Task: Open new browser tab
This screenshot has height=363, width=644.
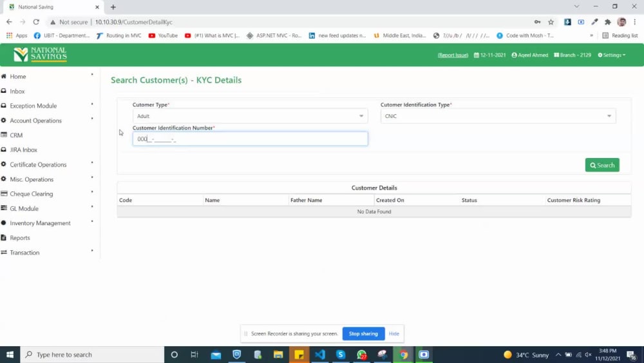Action: point(113,7)
